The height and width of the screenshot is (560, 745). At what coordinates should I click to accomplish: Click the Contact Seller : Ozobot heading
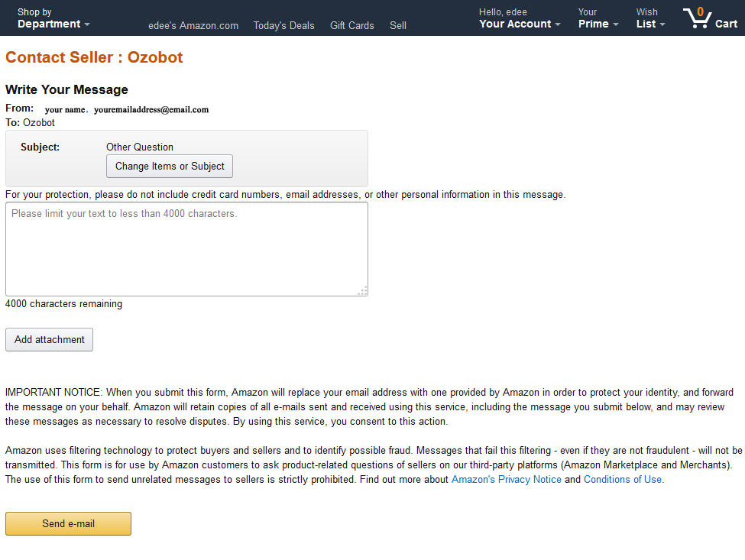[x=94, y=57]
